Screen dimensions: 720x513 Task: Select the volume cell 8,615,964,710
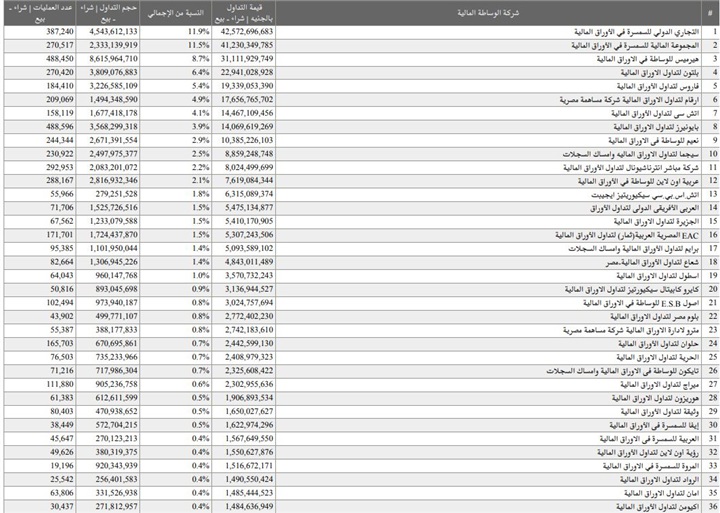[107, 59]
